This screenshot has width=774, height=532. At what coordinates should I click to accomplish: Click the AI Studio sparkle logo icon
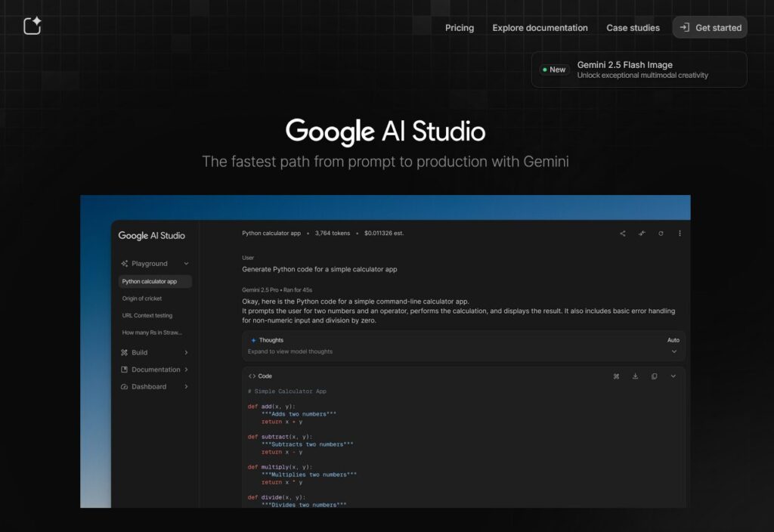(x=33, y=26)
